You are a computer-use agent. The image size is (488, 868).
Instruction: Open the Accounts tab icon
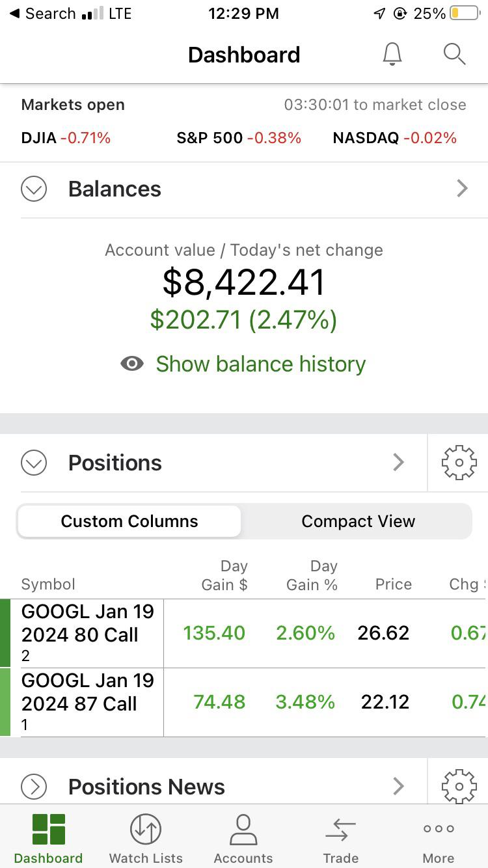click(x=243, y=829)
